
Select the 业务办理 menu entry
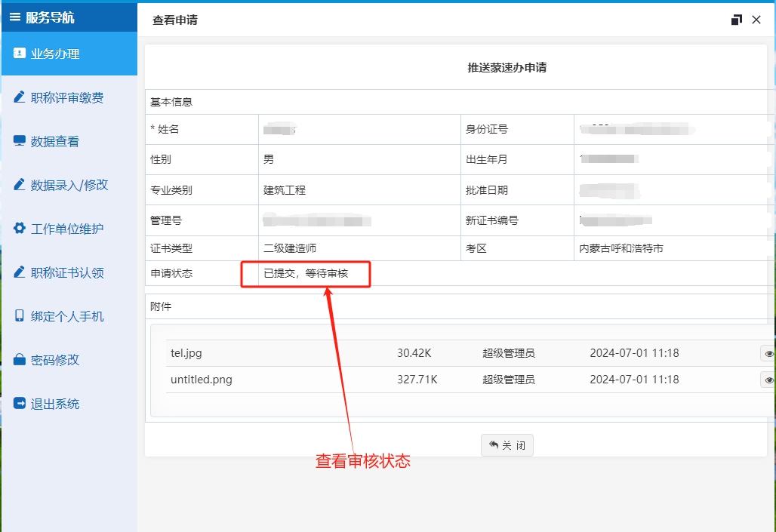[x=55, y=54]
